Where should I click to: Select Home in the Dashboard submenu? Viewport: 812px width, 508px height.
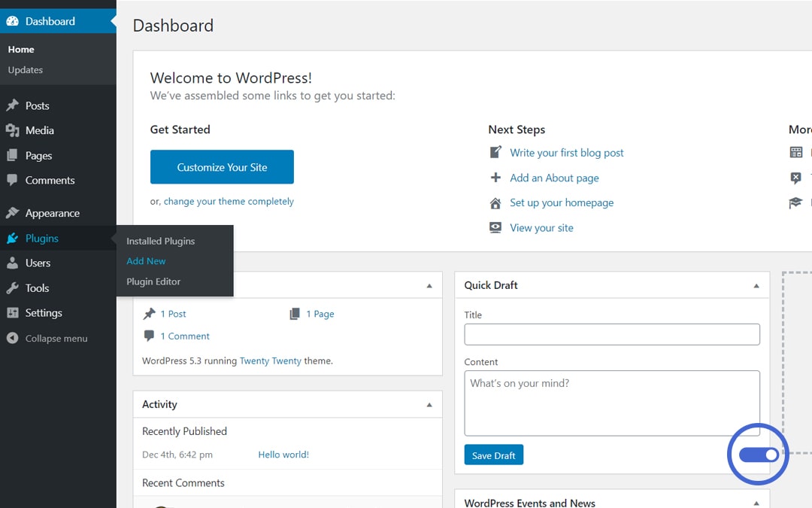21,49
